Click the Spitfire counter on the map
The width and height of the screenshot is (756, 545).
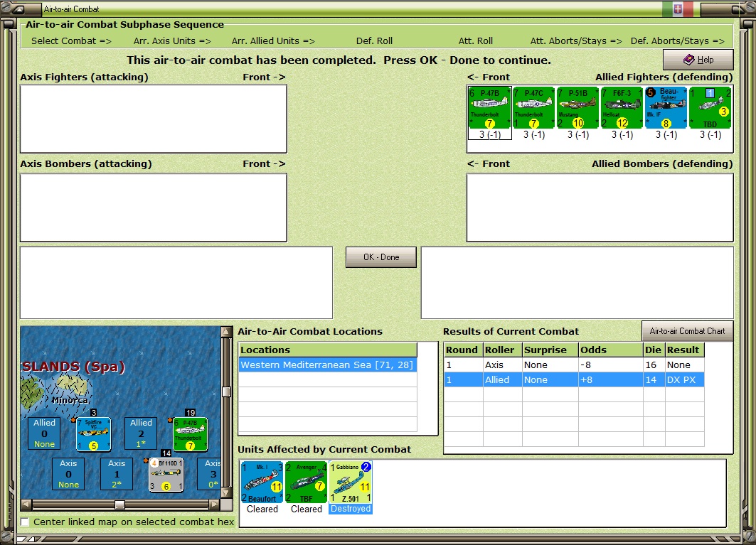pos(94,435)
